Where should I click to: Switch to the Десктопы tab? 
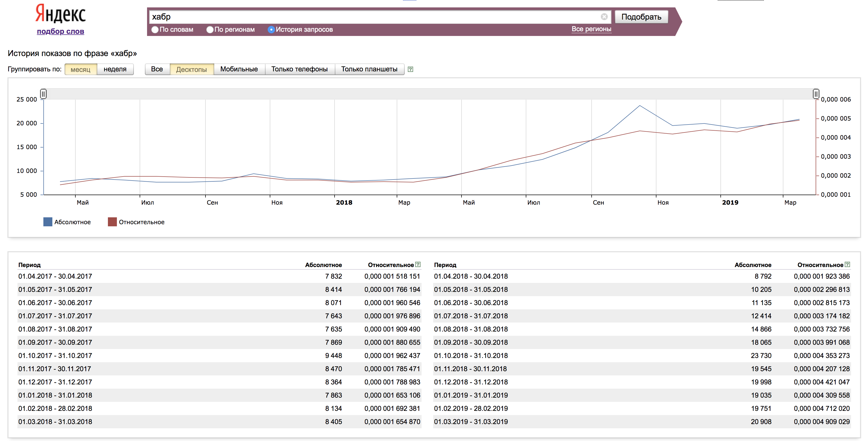coord(191,69)
